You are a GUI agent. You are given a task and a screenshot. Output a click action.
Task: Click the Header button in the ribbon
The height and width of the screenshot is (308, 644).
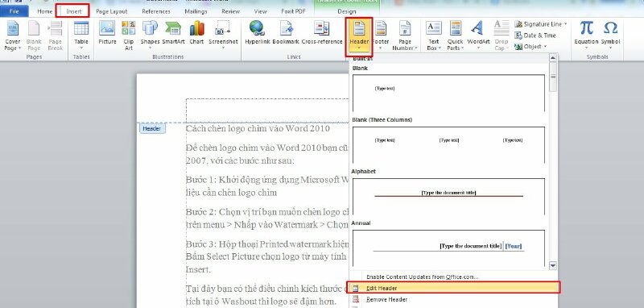click(359, 36)
